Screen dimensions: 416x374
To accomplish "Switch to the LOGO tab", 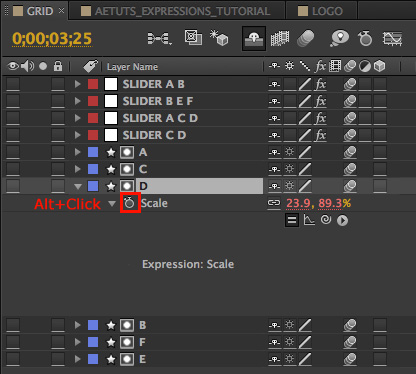I will click(x=322, y=11).
